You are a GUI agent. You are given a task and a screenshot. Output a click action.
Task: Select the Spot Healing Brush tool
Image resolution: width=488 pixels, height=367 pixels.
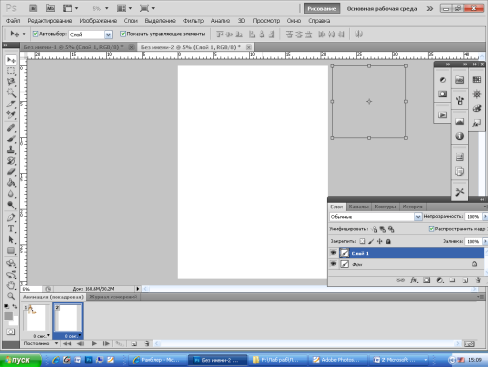pyautogui.click(x=11, y=128)
